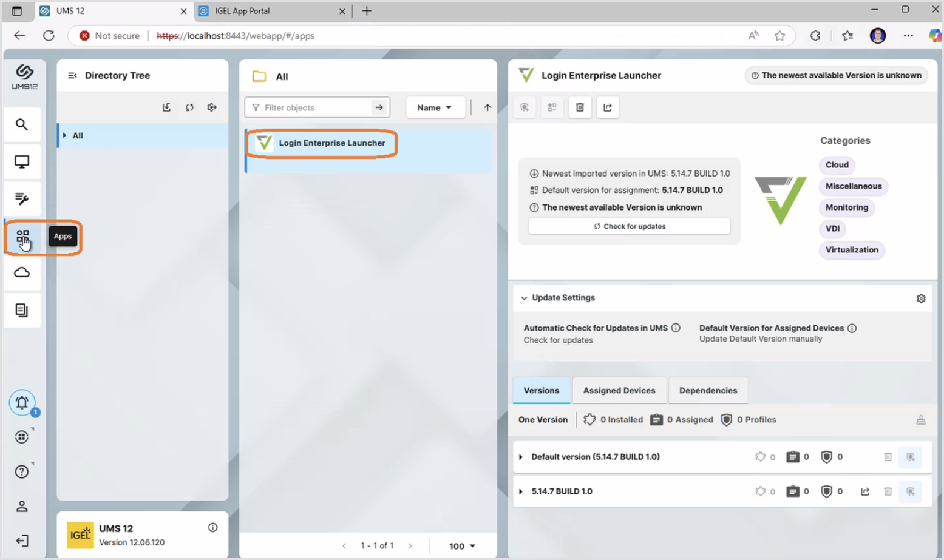
Task: Switch to the Dependencies tab
Action: tap(708, 390)
